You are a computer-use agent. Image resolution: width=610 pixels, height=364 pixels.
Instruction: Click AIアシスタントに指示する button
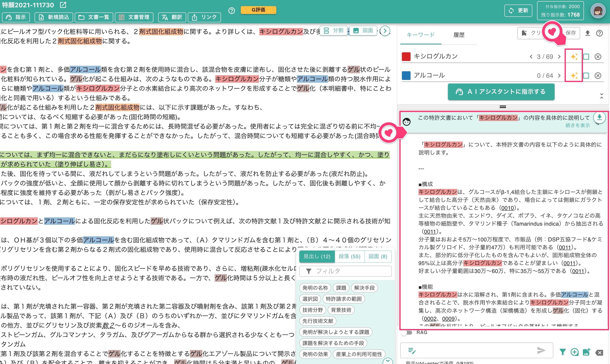501,92
